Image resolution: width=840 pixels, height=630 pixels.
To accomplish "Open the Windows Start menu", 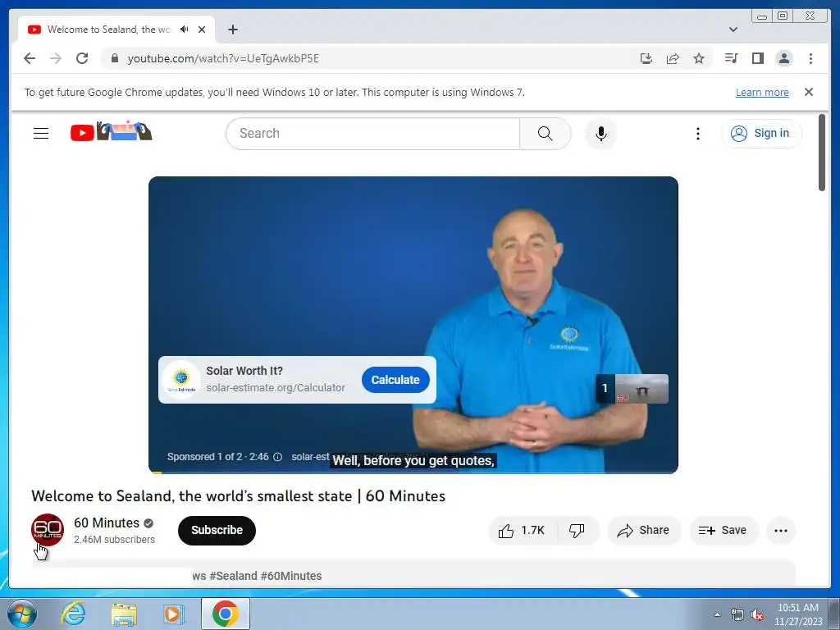I will point(22,614).
